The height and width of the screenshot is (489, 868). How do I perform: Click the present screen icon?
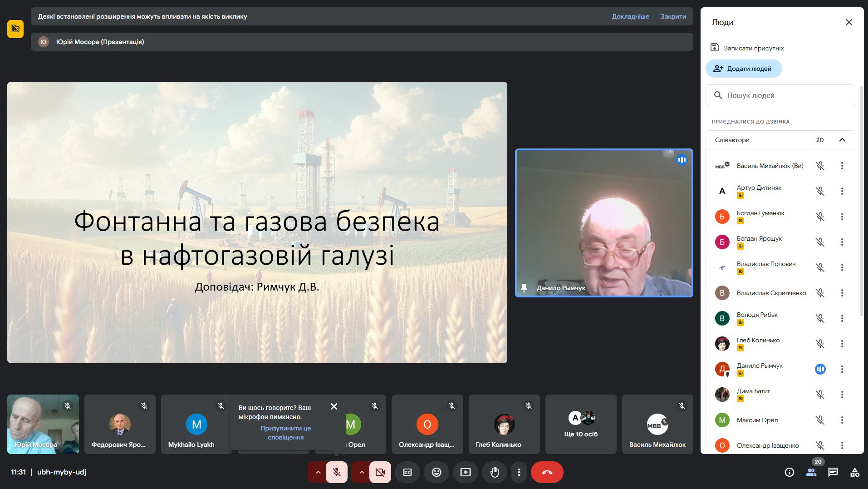click(465, 472)
